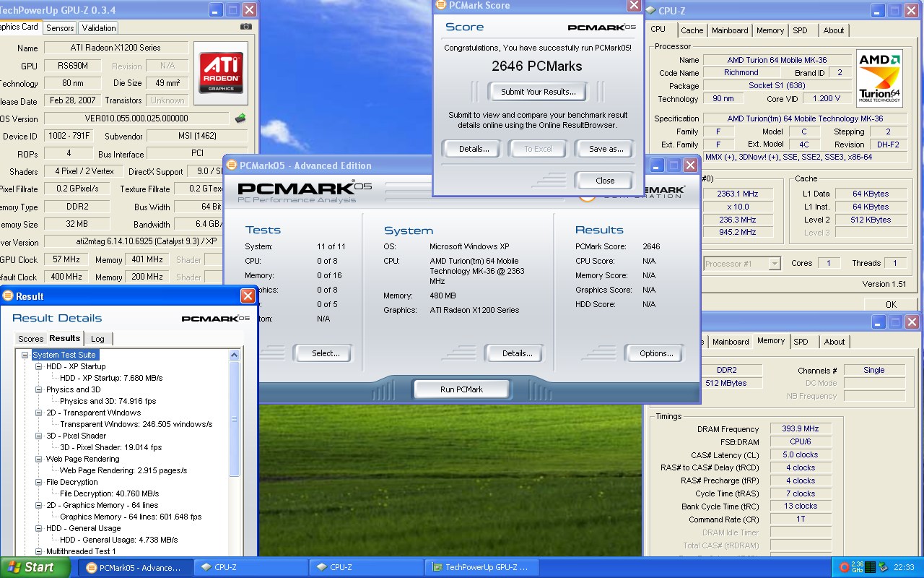The height and width of the screenshot is (578, 924).
Task: Click the PCMark Score window title icon
Action: (440, 5)
